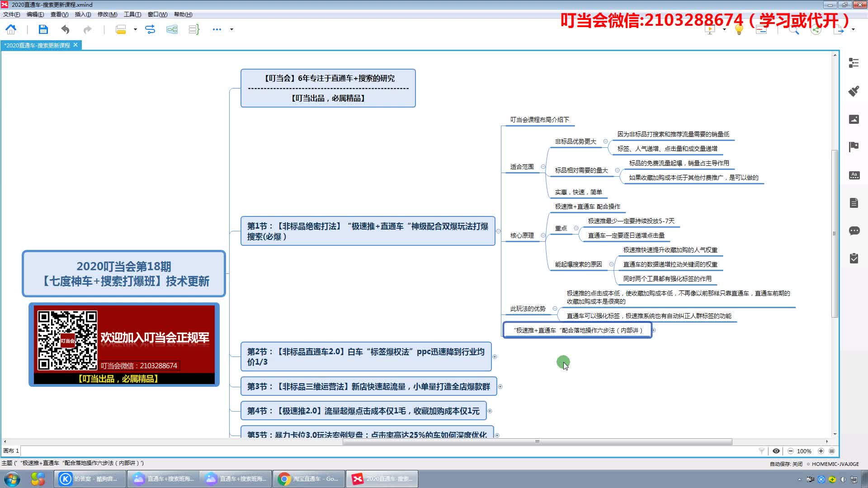Image resolution: width=868 pixels, height=488 pixels.
Task: Select the 叮当会课程布局介绍下 topic
Action: (539, 119)
